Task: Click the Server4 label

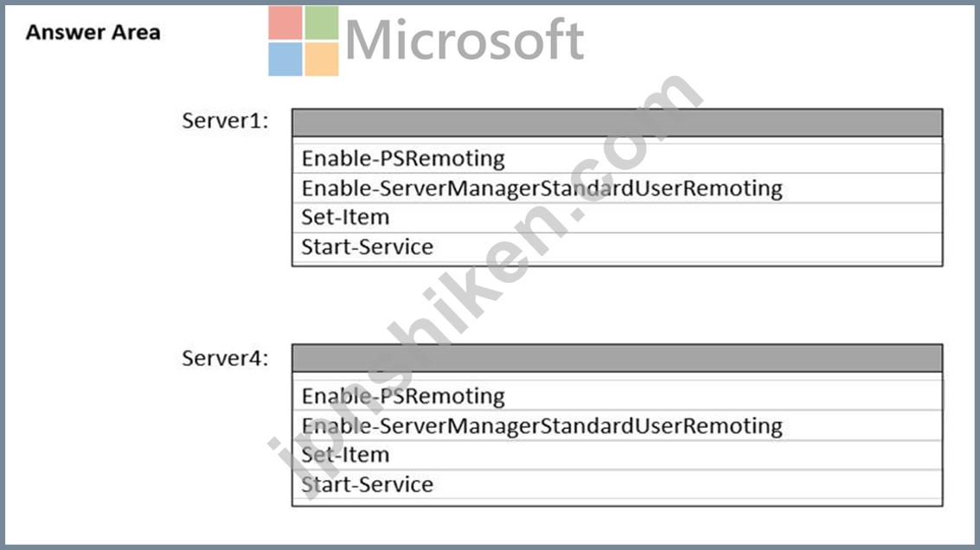Action: click(x=225, y=358)
